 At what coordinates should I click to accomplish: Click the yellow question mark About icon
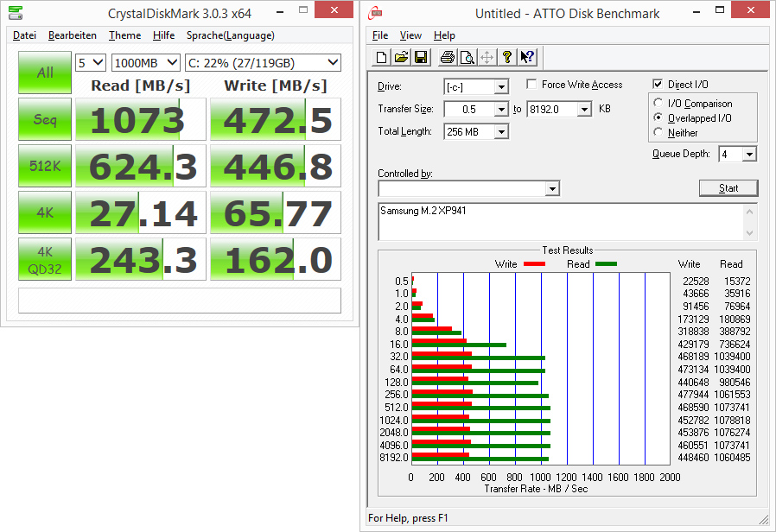pyautogui.click(x=506, y=58)
